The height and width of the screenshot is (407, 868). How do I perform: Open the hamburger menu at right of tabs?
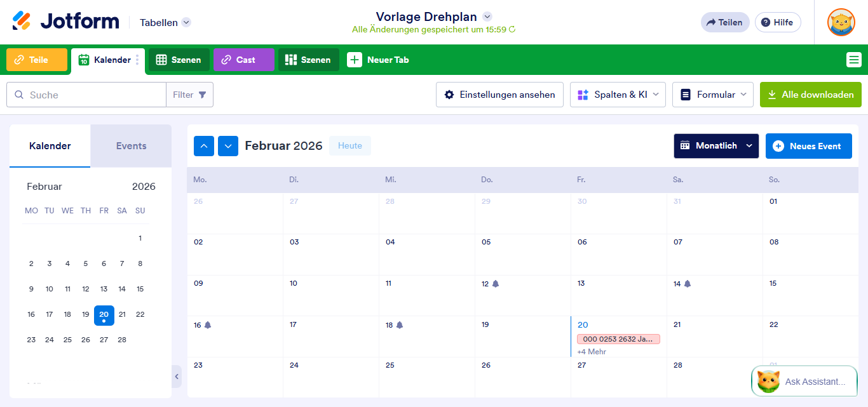[853, 60]
